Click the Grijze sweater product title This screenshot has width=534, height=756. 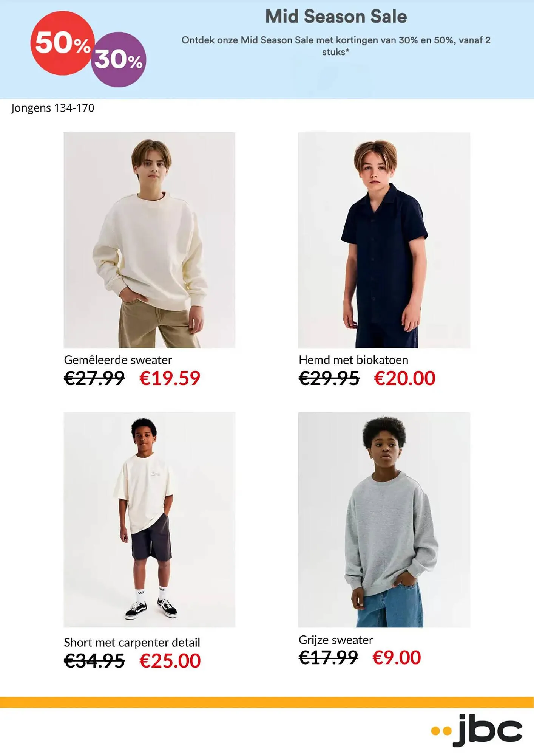(x=336, y=640)
